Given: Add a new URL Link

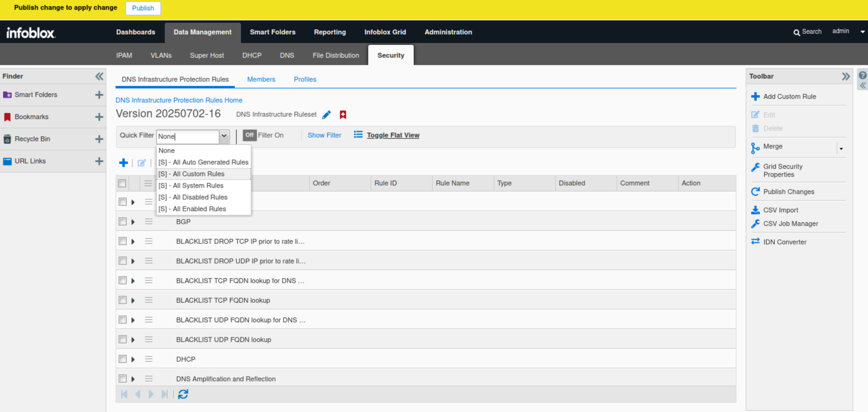Looking at the screenshot, I should (x=99, y=161).
